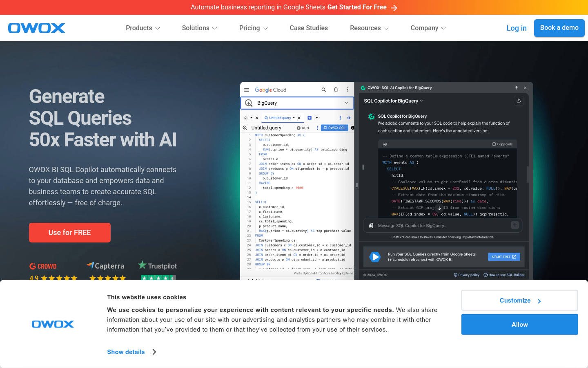Expand the Resources menu
This screenshot has height=368, width=588.
(369, 28)
